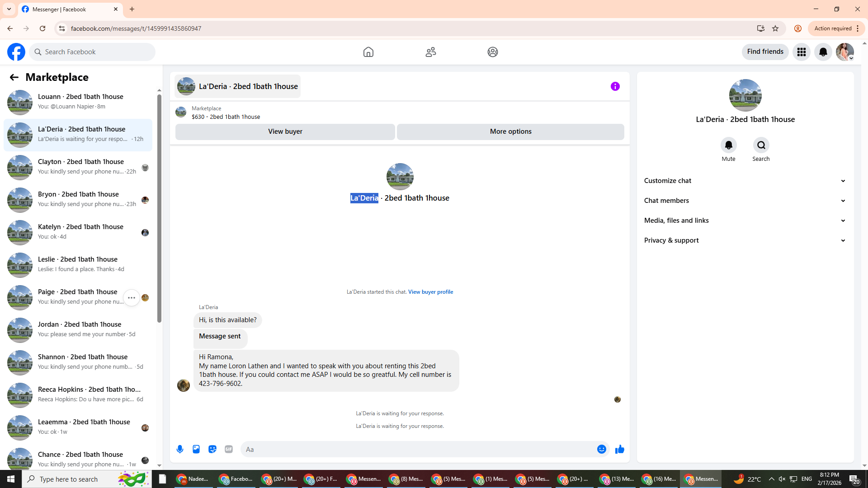The height and width of the screenshot is (488, 868).
Task: Open the Clayton 2bed 1bath conversation
Action: pos(80,166)
